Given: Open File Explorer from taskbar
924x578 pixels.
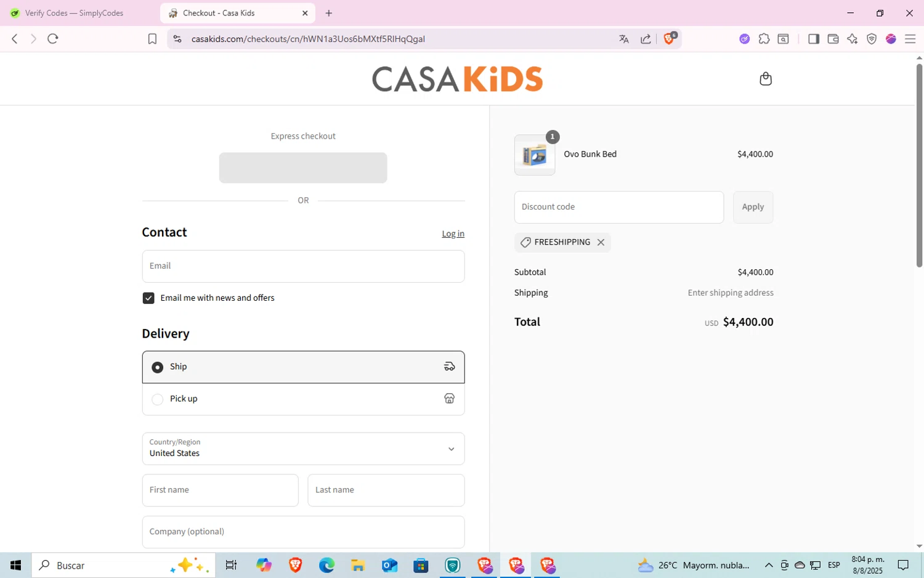Looking at the screenshot, I should [x=358, y=565].
